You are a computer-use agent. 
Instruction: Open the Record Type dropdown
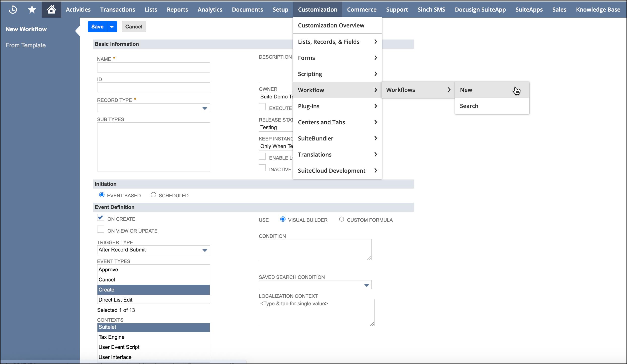[x=204, y=108]
